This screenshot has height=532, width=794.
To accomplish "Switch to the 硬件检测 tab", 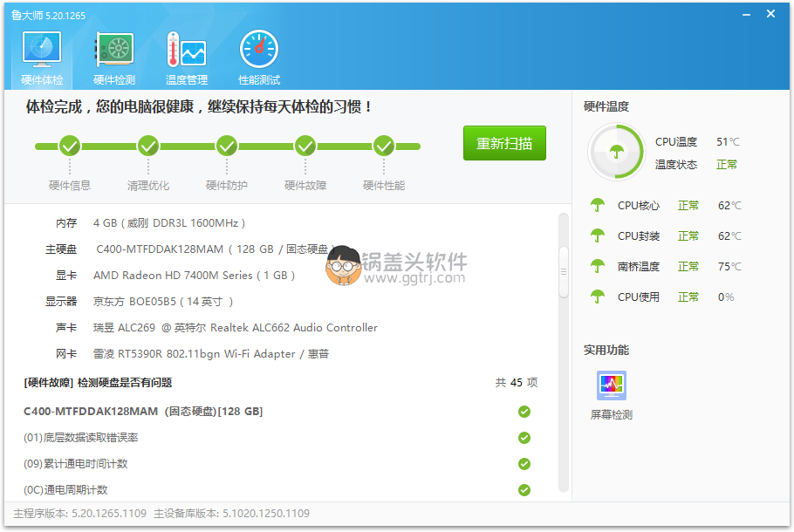I will (x=114, y=58).
